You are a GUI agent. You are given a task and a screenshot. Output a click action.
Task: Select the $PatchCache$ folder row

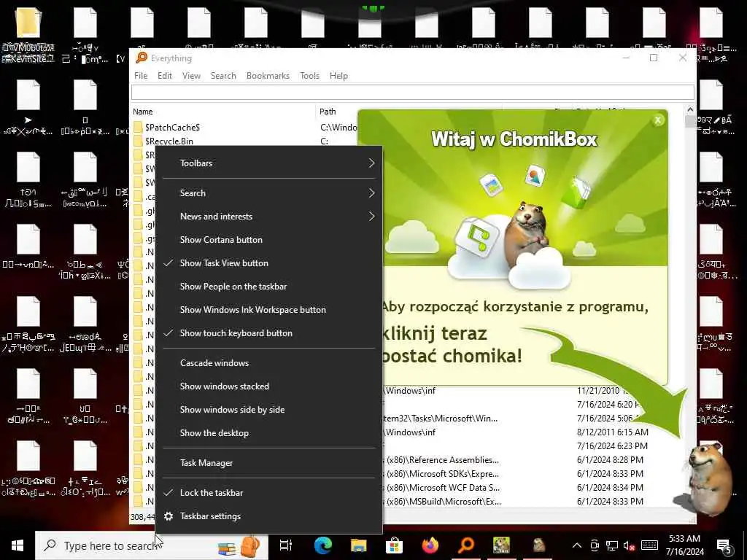(x=172, y=127)
